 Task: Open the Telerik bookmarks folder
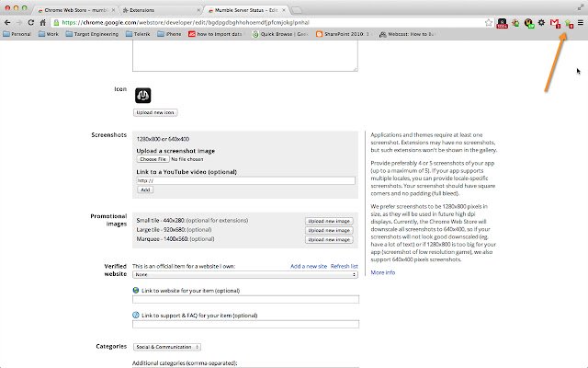[138, 34]
